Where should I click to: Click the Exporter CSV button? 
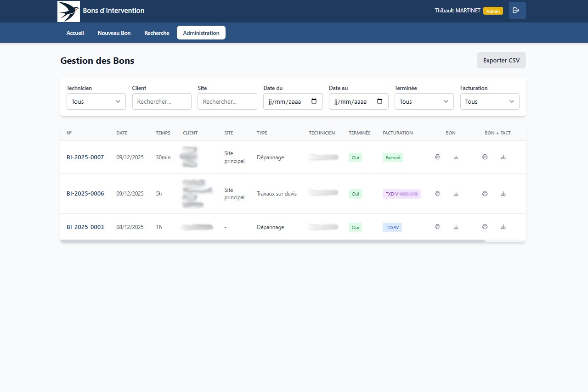(x=501, y=60)
